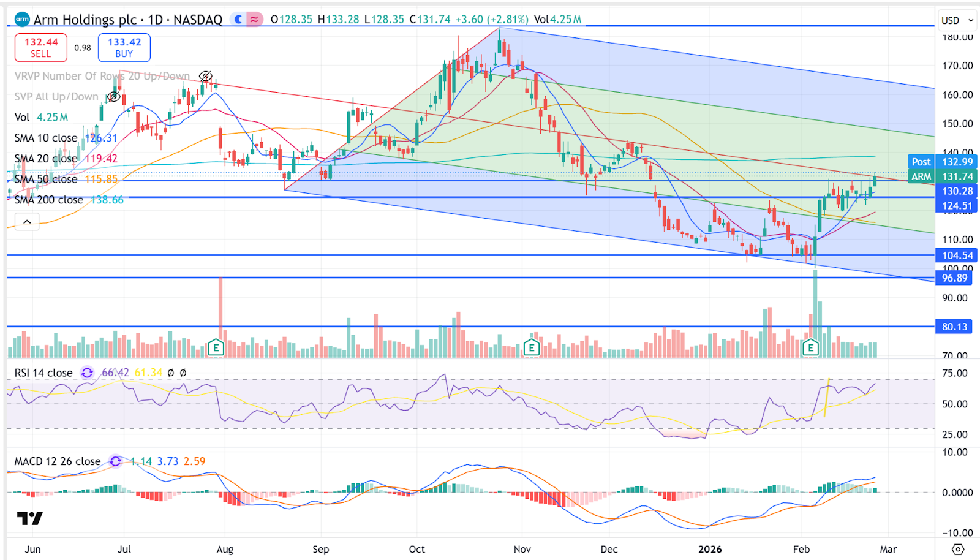Click the MACD signal value 2.59
This screenshot has height=560, width=980.
[195, 461]
